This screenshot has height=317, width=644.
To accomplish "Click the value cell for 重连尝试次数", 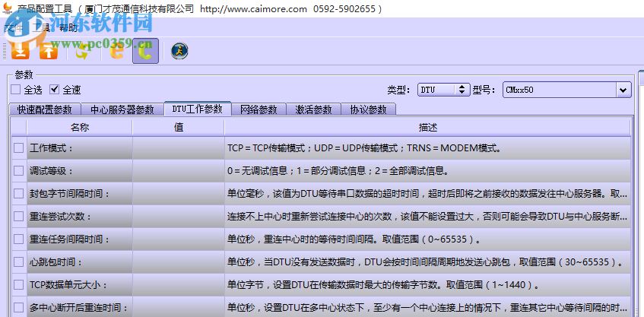I will tap(179, 216).
